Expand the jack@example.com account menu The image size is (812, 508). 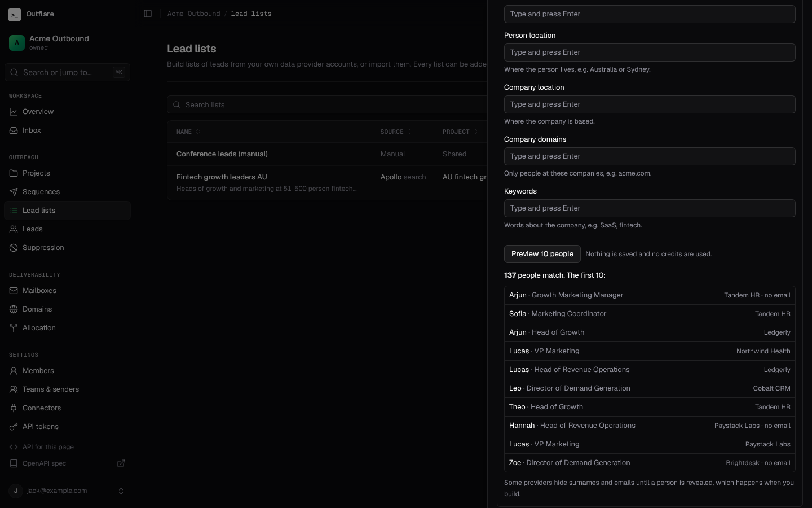tap(68, 491)
